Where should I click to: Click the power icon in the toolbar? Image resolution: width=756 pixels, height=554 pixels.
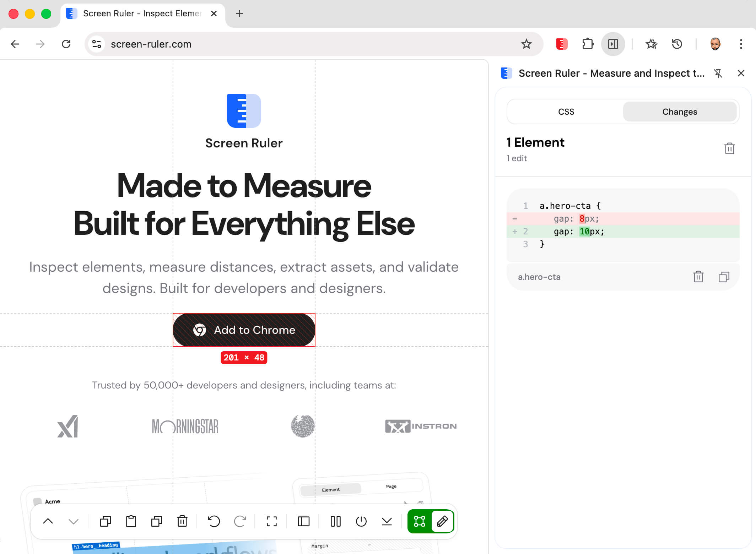(361, 521)
